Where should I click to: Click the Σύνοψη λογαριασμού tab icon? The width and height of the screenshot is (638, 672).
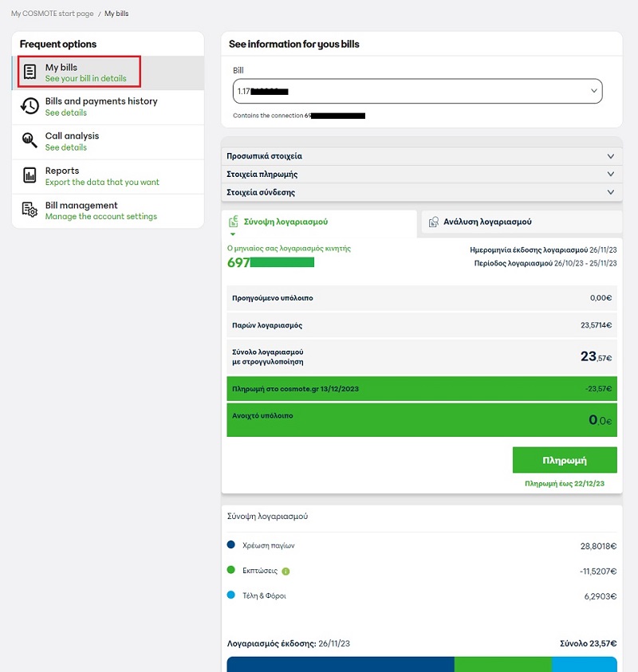point(234,222)
